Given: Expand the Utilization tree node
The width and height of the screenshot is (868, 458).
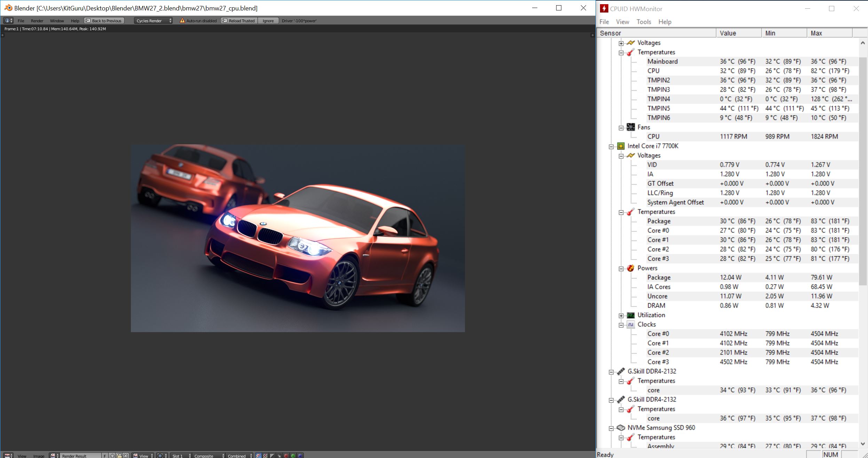Looking at the screenshot, I should (x=621, y=315).
